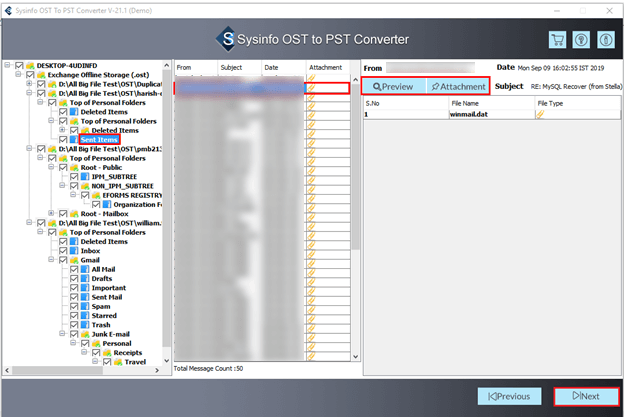Screen dimensions: 624x420
Task: Click the folder icon beside DESKTOP-4UDINFD
Action: [x=30, y=66]
